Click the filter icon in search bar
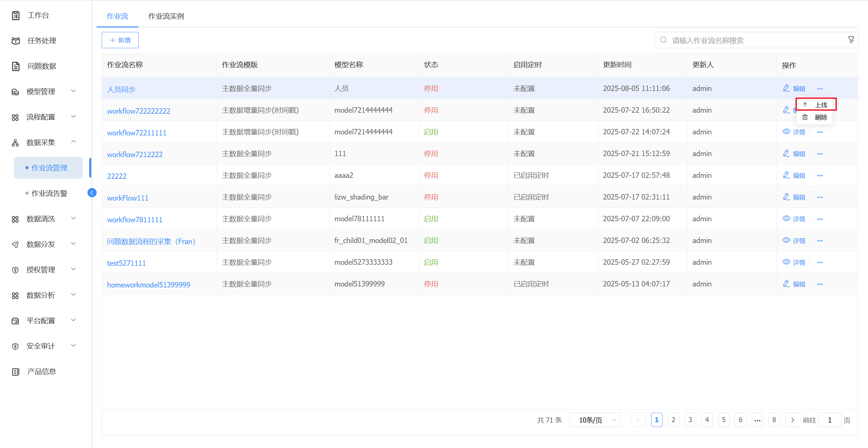The width and height of the screenshot is (868, 448). pos(851,40)
